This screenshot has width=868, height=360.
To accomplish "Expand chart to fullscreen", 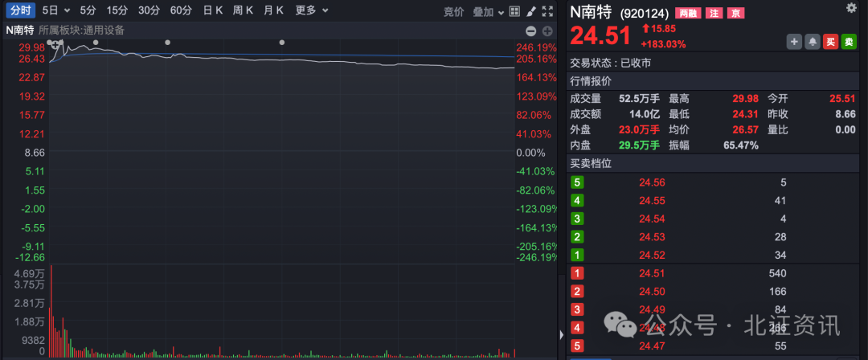I will point(547,11).
